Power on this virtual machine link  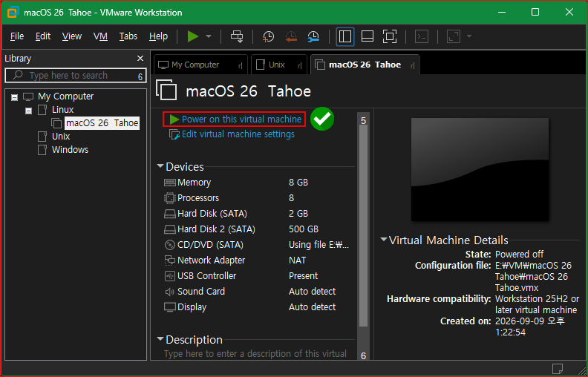pos(241,119)
